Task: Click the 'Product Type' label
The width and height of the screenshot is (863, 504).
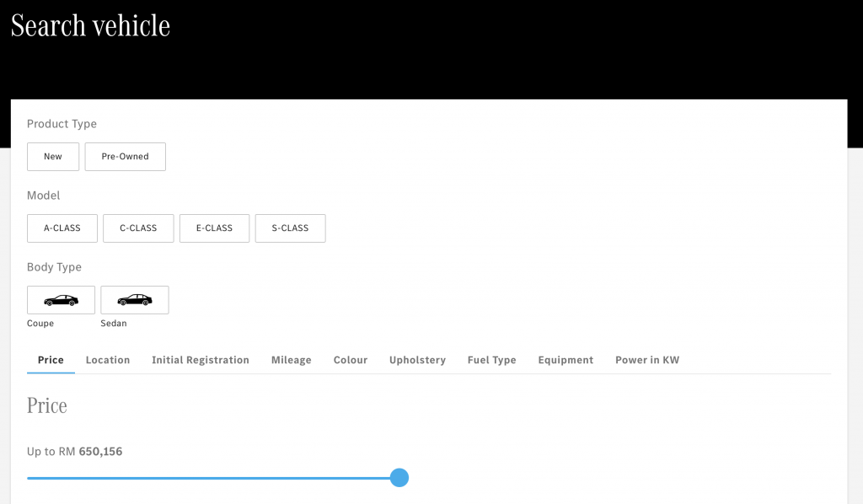Action: coord(62,124)
